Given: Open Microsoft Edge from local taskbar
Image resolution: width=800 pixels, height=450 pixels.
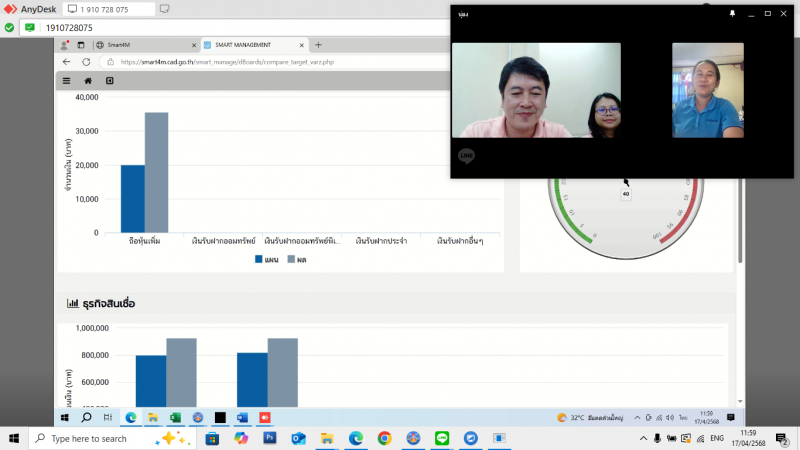Looking at the screenshot, I should click(x=356, y=438).
